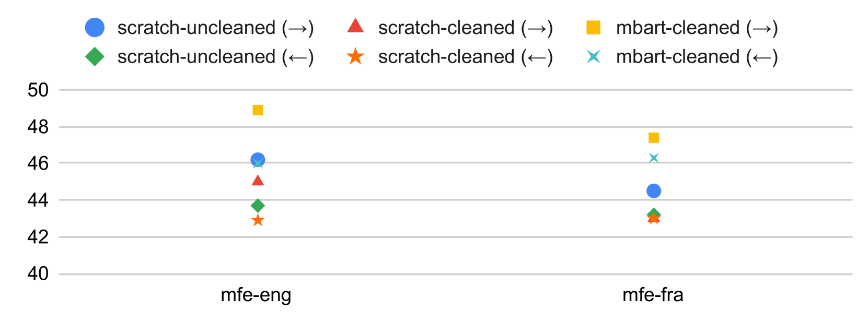Click legend label mbart-cleaned (→)

(697, 28)
